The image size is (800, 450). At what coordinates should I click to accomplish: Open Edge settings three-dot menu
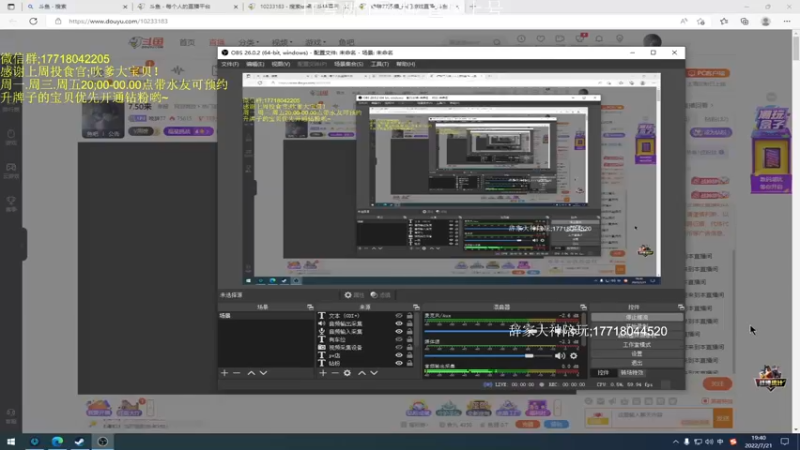(x=787, y=21)
